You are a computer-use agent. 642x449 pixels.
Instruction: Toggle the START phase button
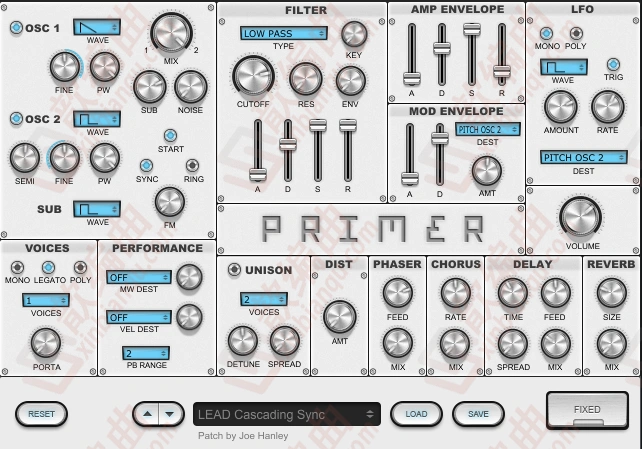click(170, 135)
